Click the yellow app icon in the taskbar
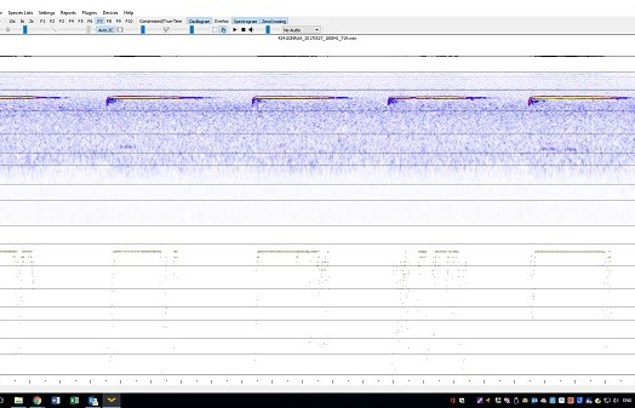This screenshot has width=635, height=408. [x=111, y=400]
